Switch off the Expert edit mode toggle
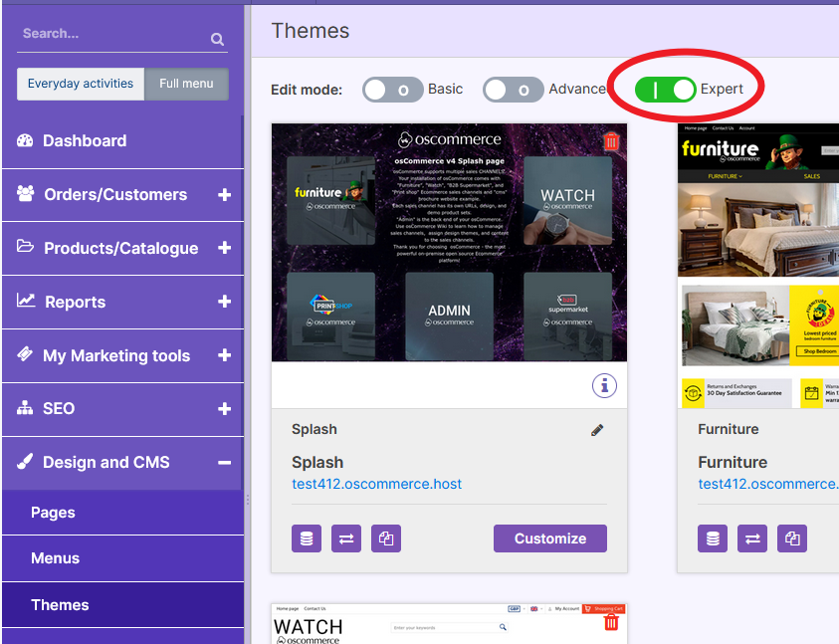The height and width of the screenshot is (644, 839). pos(665,90)
